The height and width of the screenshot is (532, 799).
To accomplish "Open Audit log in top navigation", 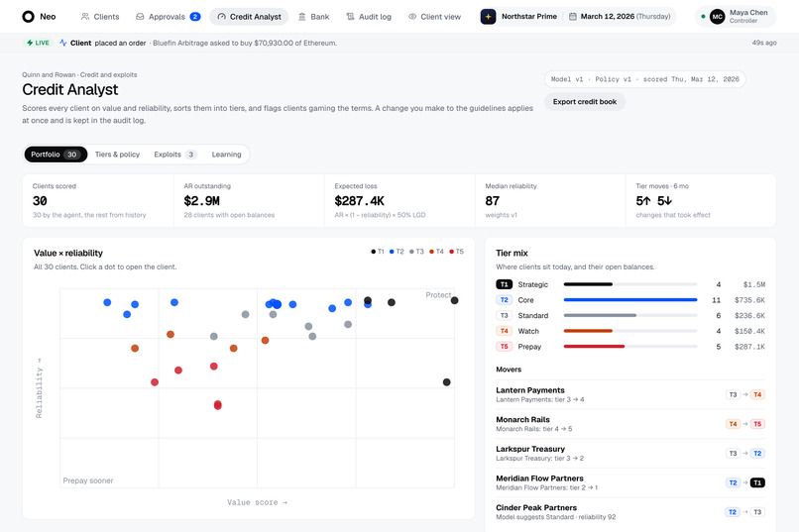I will (369, 17).
